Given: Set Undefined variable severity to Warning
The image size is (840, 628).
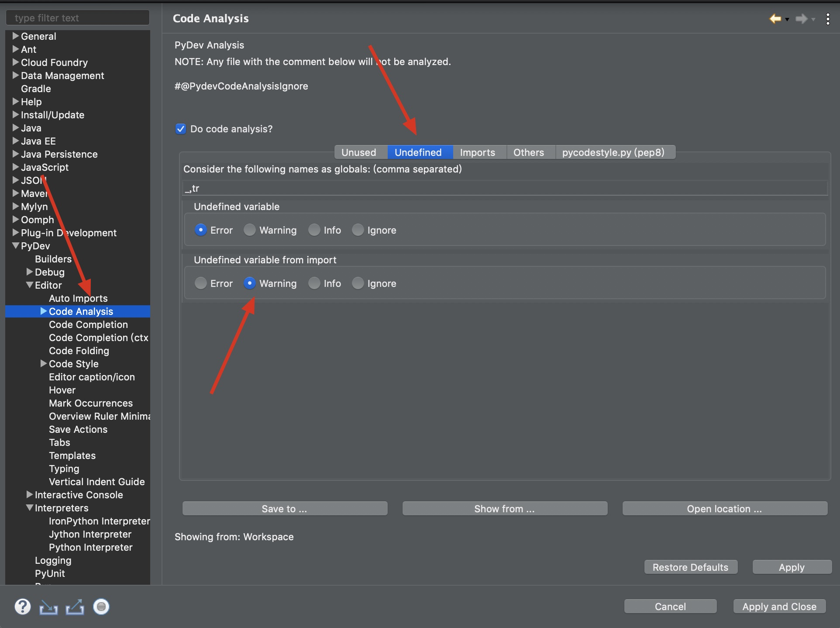Looking at the screenshot, I should (249, 230).
